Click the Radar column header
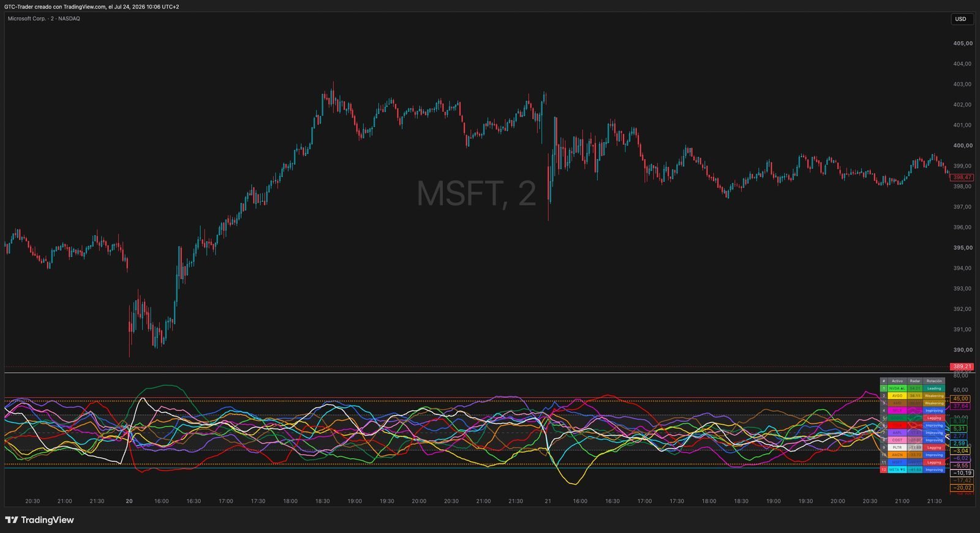Viewport: 980px width, 533px height. (914, 381)
